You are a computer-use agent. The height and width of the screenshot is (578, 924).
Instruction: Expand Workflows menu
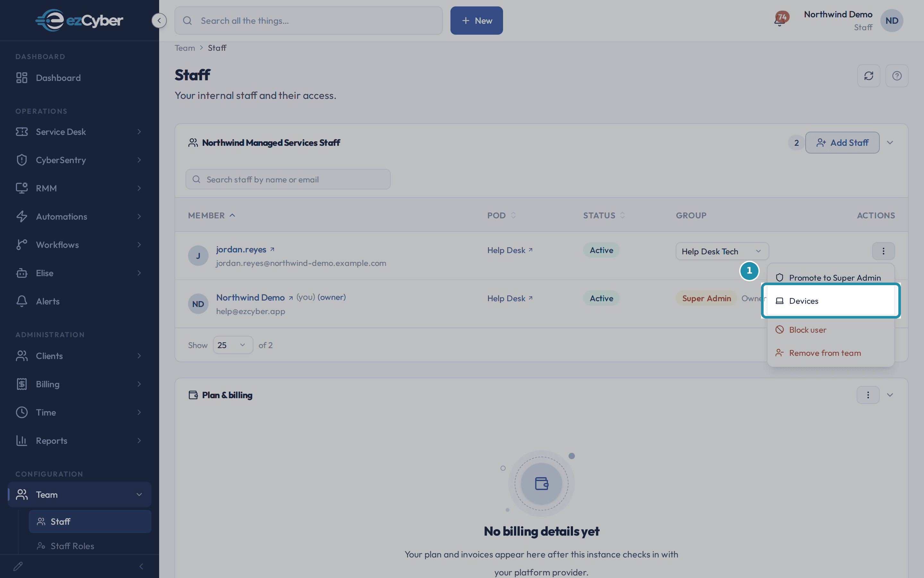click(x=80, y=245)
